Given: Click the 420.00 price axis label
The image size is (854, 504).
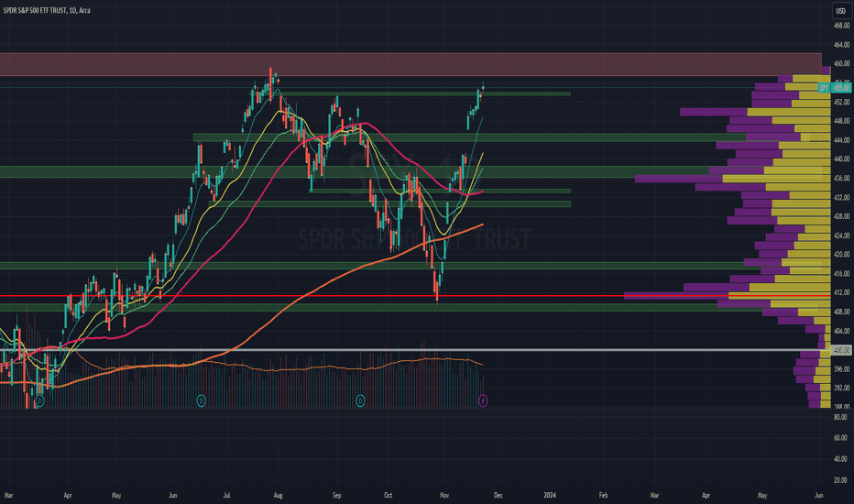Looking at the screenshot, I should point(841,255).
